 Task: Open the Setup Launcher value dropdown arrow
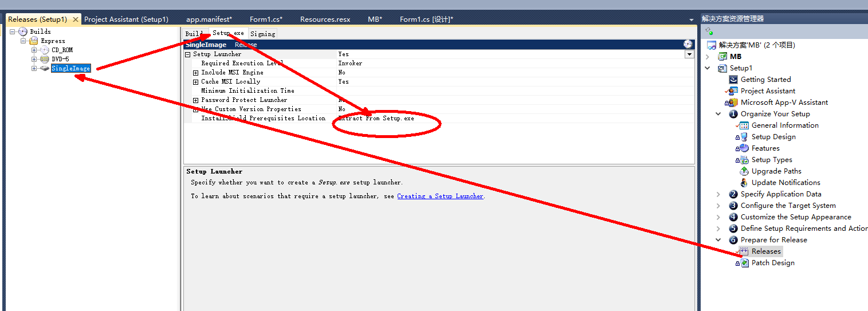point(689,54)
